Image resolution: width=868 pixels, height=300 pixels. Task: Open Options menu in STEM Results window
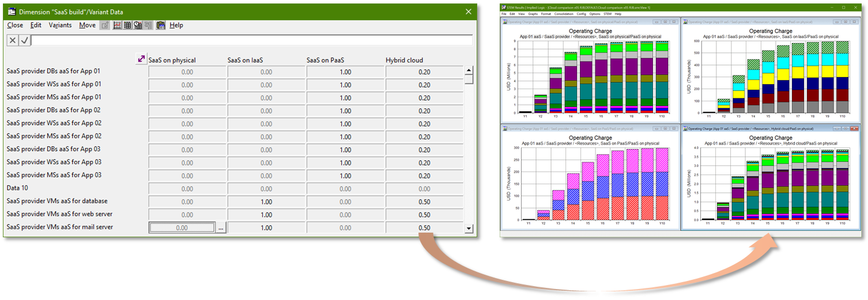pos(595,14)
